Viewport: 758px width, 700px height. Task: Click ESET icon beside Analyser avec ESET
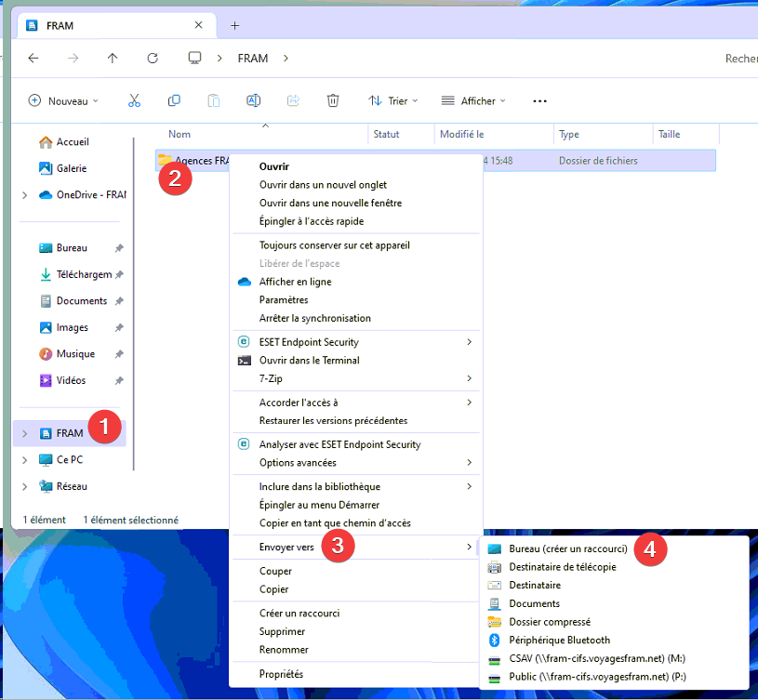coord(244,444)
